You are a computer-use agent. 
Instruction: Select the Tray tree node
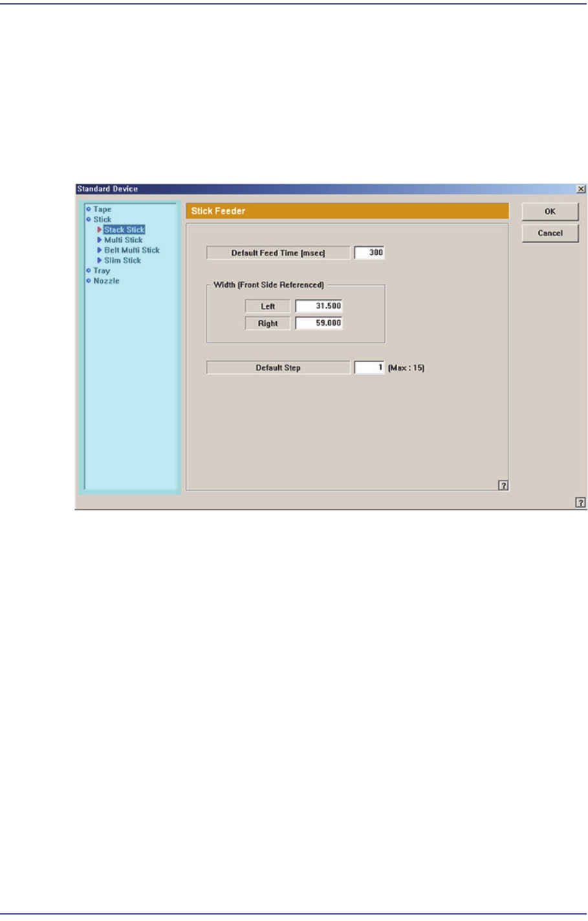(102, 271)
